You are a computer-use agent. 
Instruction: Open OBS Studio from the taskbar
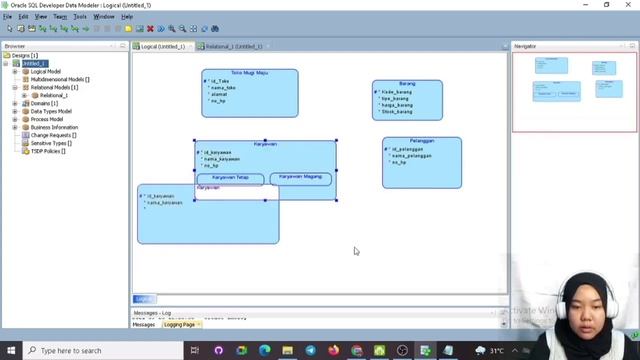click(402, 350)
